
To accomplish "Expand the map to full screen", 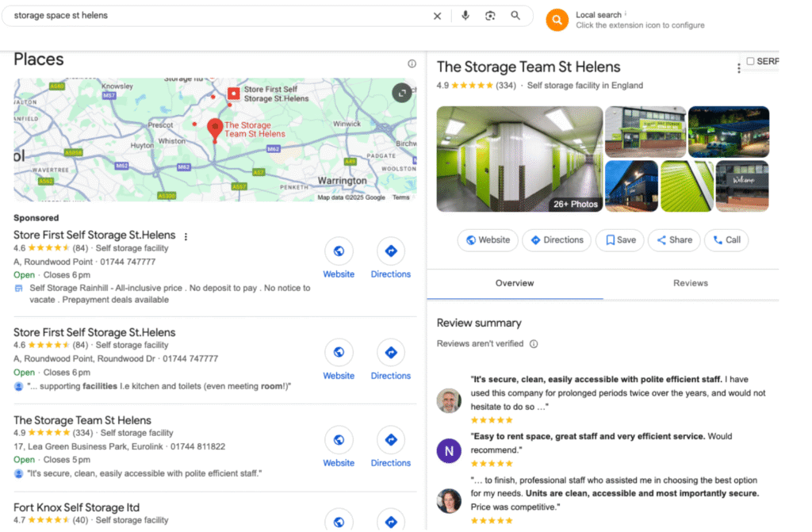I will (x=402, y=94).
